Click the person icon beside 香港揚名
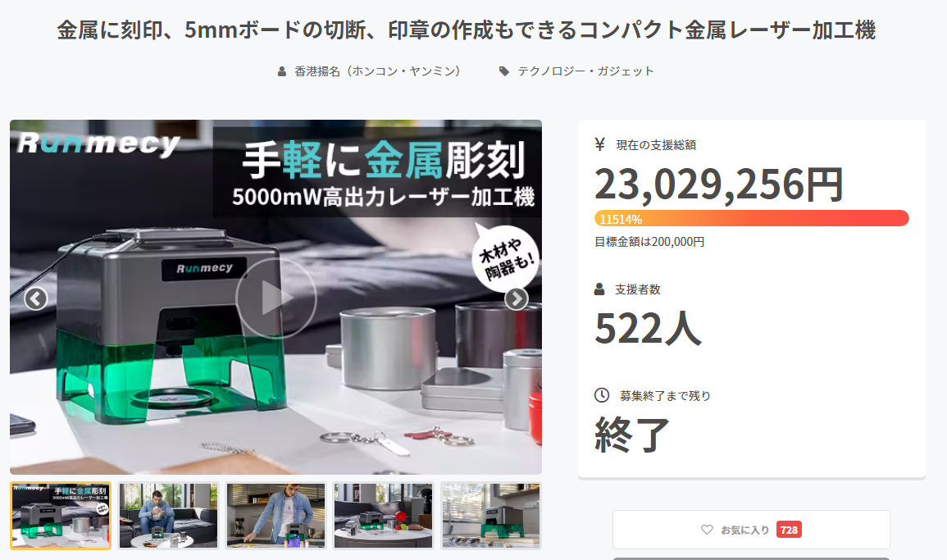 [281, 71]
